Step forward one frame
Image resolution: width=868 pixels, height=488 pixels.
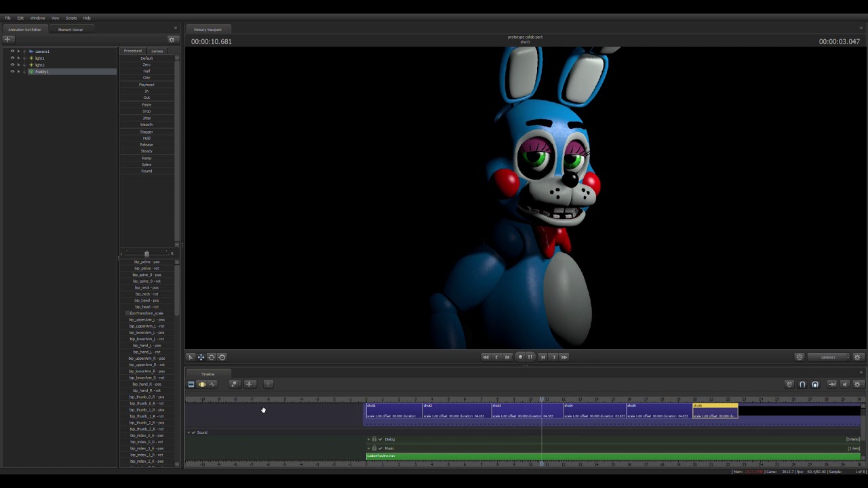[542, 357]
